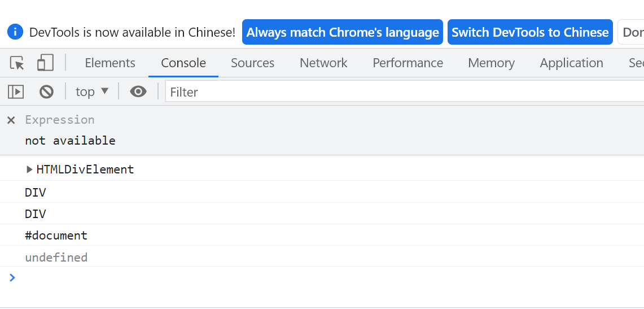644x309 pixels.
Task: Open the Performance tab
Action: coord(408,63)
